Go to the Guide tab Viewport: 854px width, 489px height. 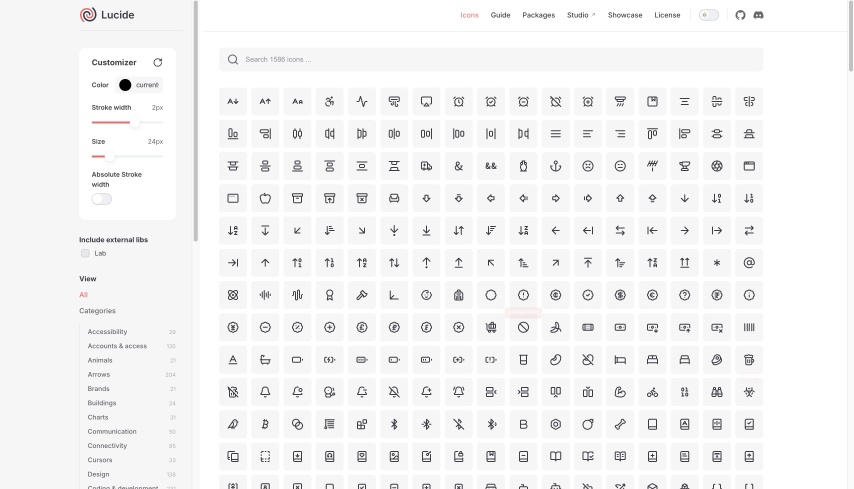coord(500,15)
